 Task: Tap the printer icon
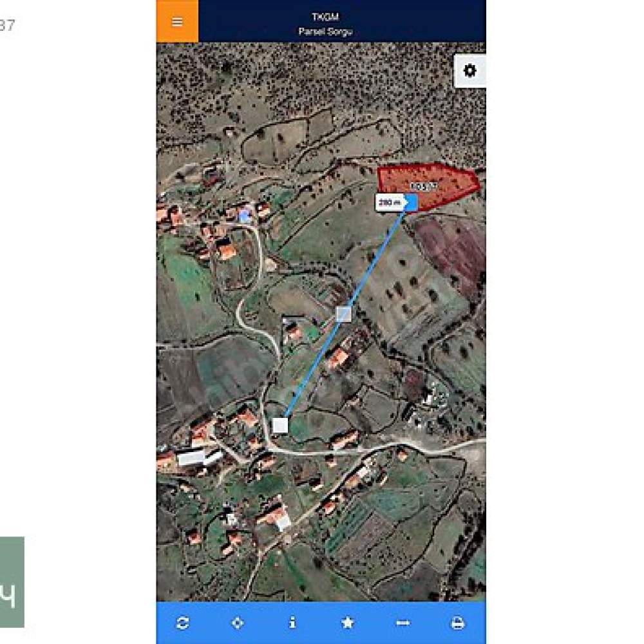click(x=458, y=623)
